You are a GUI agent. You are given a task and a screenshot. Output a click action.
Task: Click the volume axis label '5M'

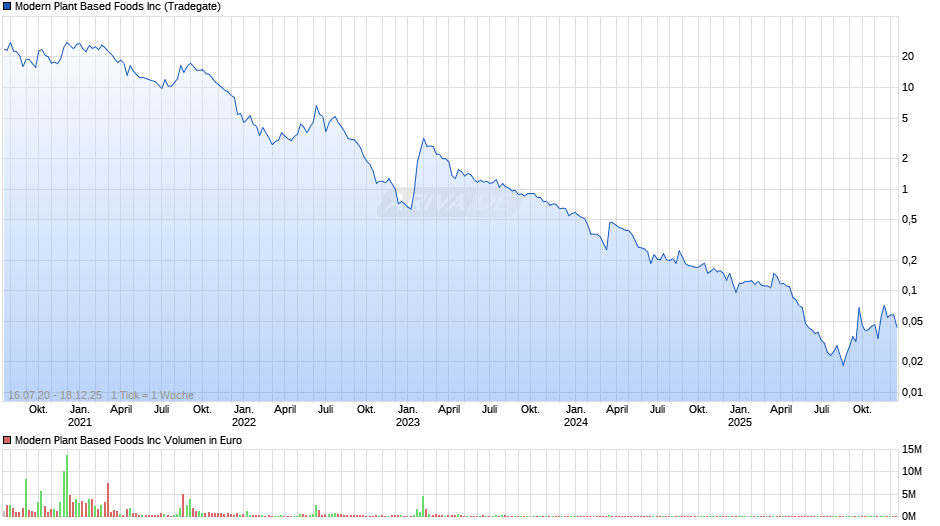pos(909,494)
